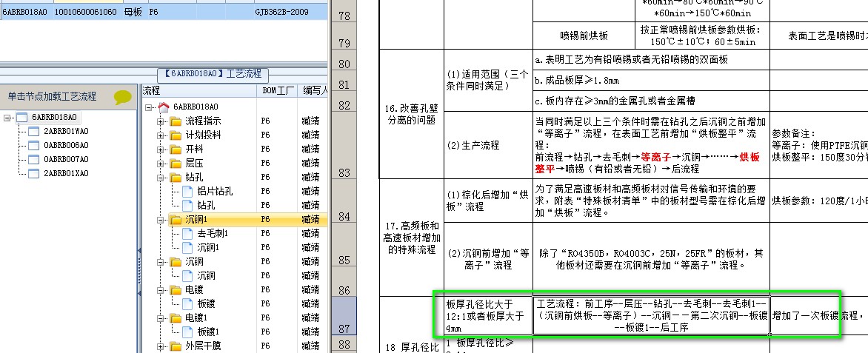Click the cell 喷锡前烘板

point(584,36)
